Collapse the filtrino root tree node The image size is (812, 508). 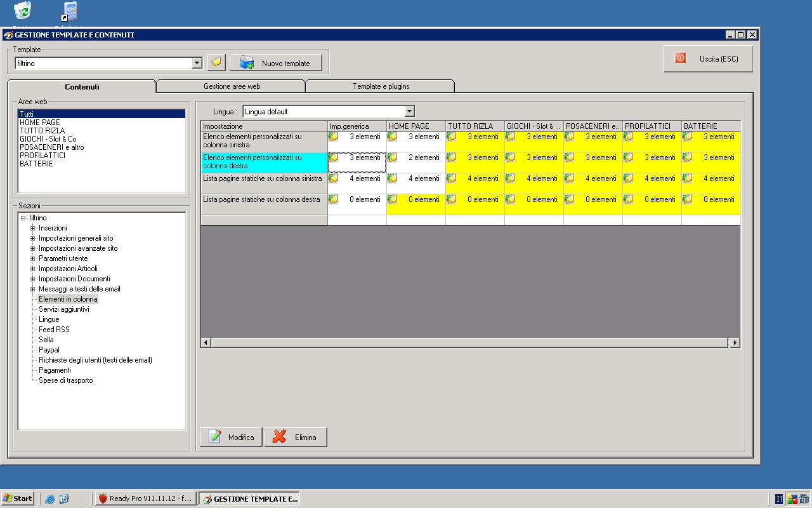[x=23, y=218]
